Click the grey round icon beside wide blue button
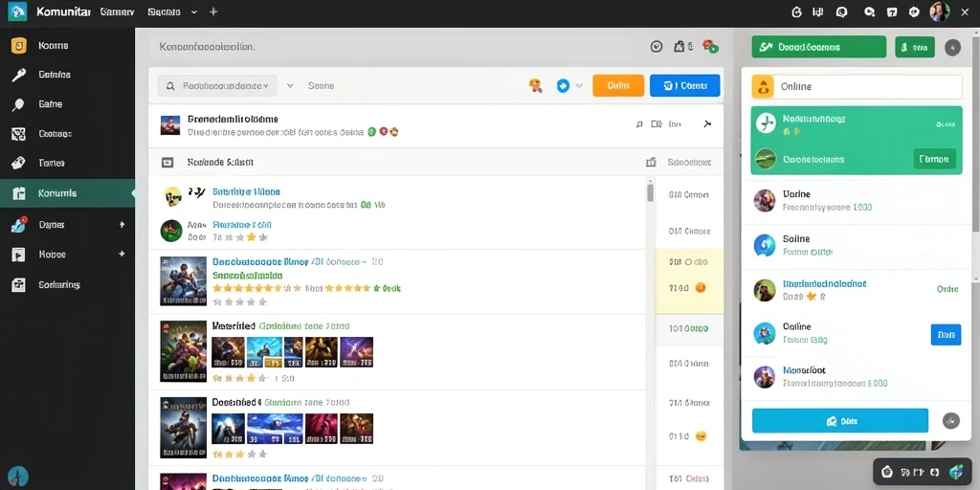This screenshot has height=490, width=980. pos(950,421)
